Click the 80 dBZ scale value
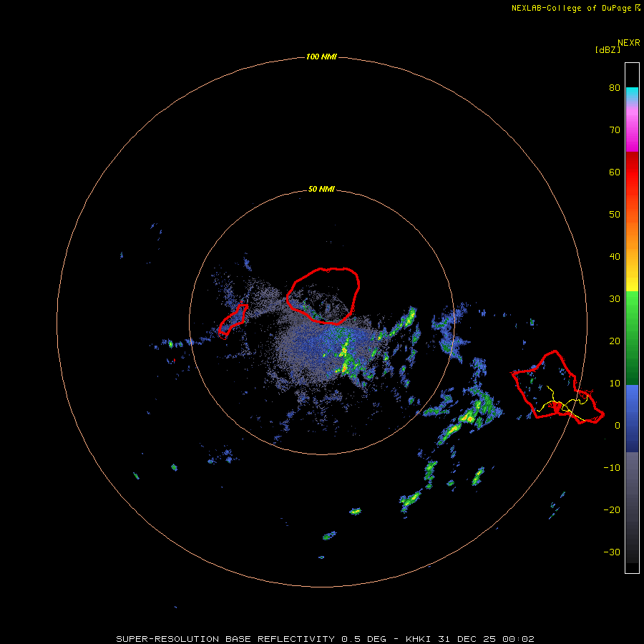The image size is (644, 644). (615, 87)
